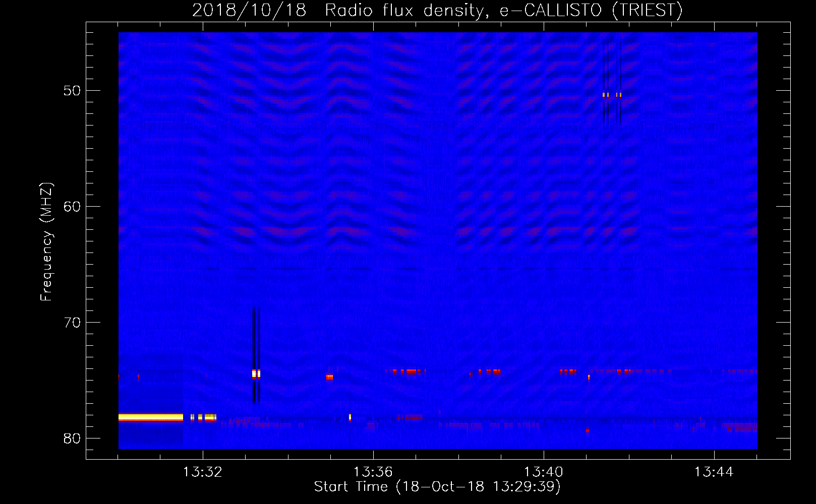Image resolution: width=816 pixels, height=504 pixels.
Task: Click the 'Frequency (MHZ)' axis label
Action: (x=46, y=242)
